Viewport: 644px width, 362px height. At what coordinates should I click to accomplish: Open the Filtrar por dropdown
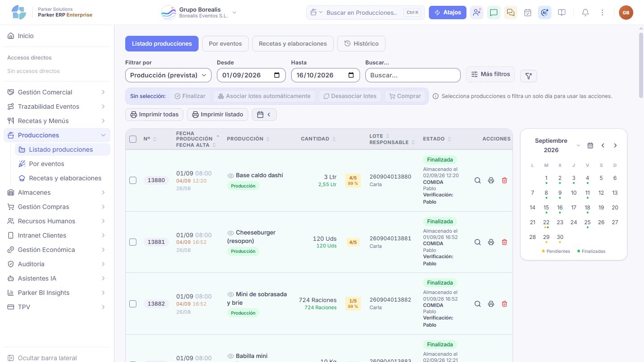point(168,75)
